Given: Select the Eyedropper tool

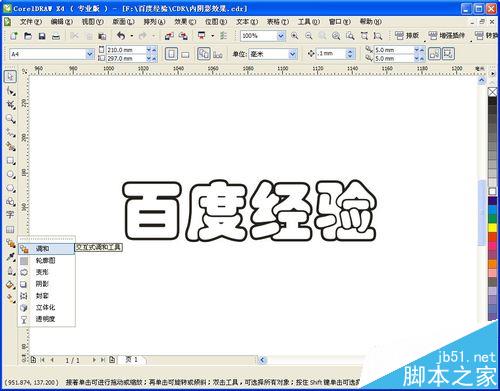Looking at the screenshot, I should 10,257.
